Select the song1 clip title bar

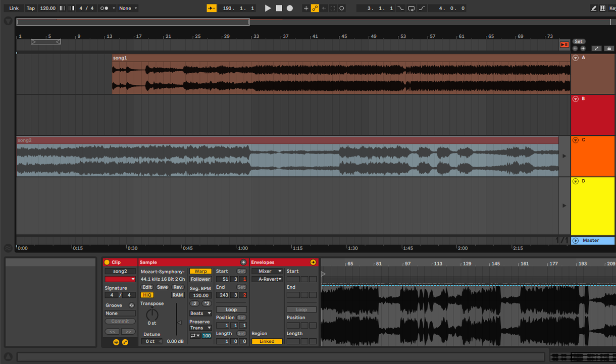[341, 58]
